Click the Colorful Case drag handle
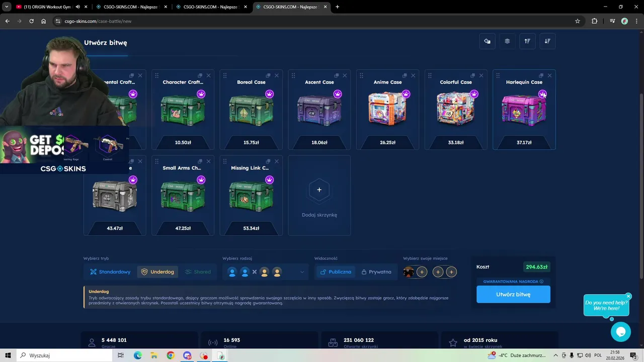This screenshot has width=644, height=362. [430, 75]
